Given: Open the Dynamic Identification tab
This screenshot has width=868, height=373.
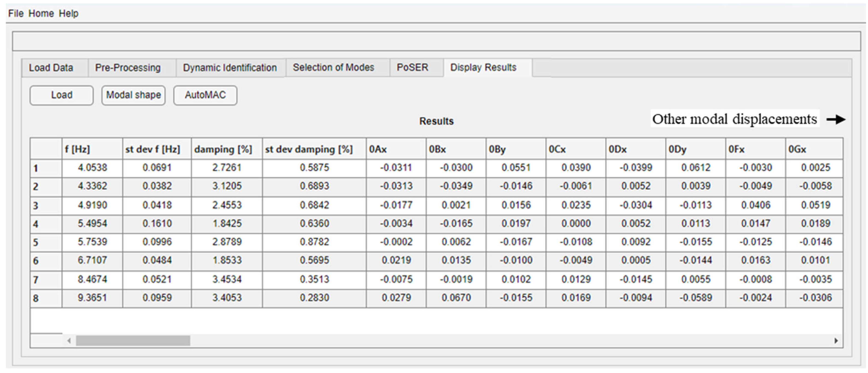Looking at the screenshot, I should pos(230,68).
